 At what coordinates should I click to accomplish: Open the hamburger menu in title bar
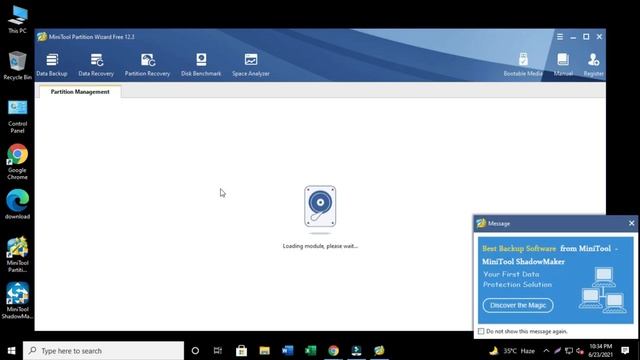560,37
